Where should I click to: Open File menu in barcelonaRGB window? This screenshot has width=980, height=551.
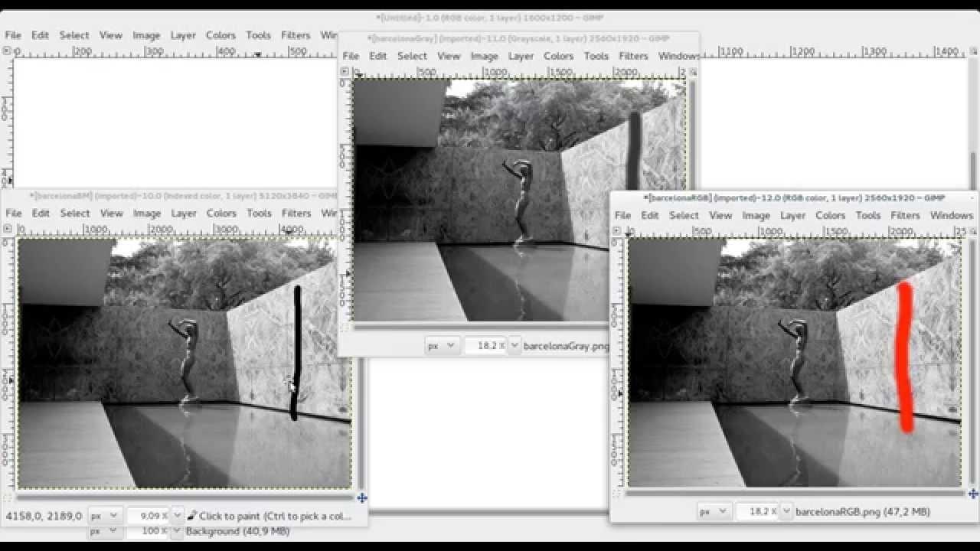623,216
